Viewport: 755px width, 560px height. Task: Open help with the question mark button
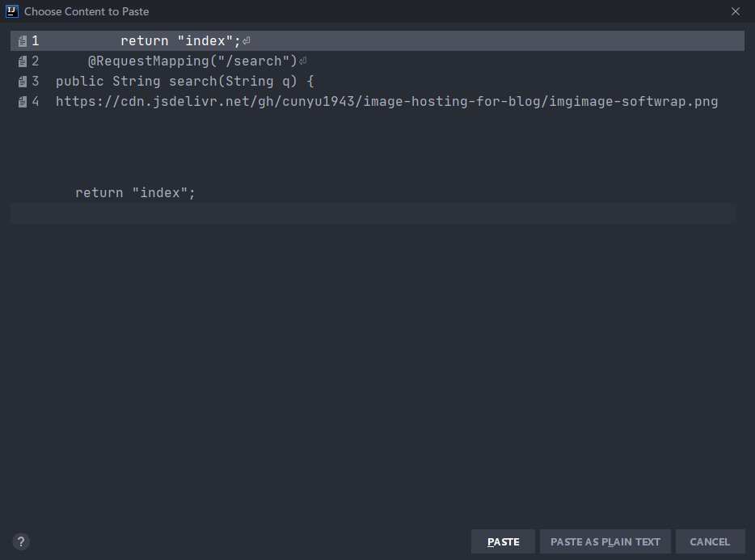point(21,541)
